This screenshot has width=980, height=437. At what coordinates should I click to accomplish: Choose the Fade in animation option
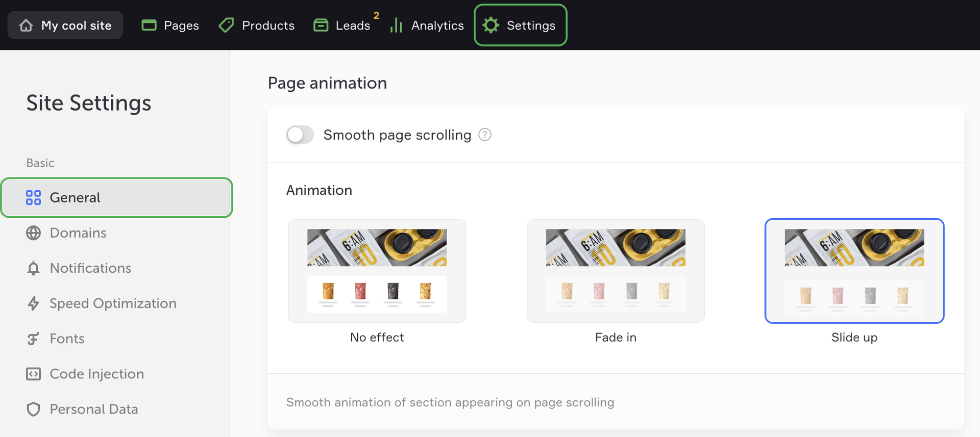[616, 271]
